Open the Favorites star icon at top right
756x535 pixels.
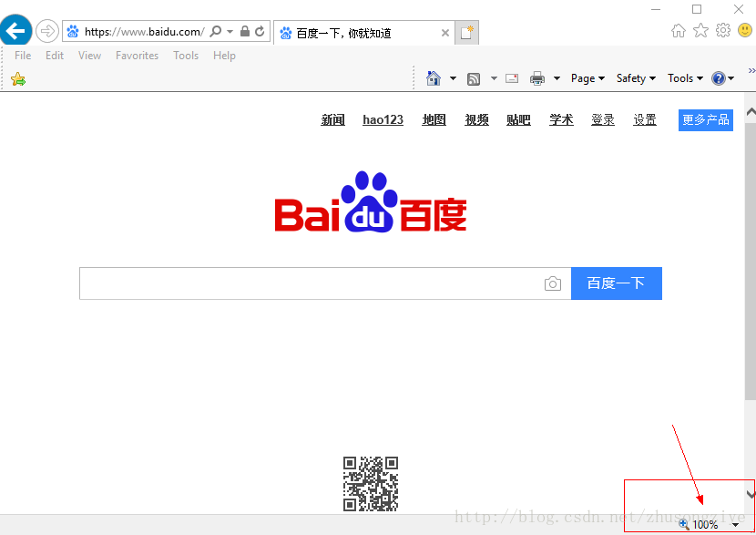pos(700,31)
